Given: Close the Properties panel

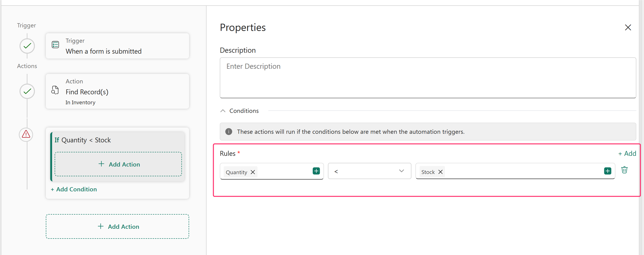Looking at the screenshot, I should [628, 27].
